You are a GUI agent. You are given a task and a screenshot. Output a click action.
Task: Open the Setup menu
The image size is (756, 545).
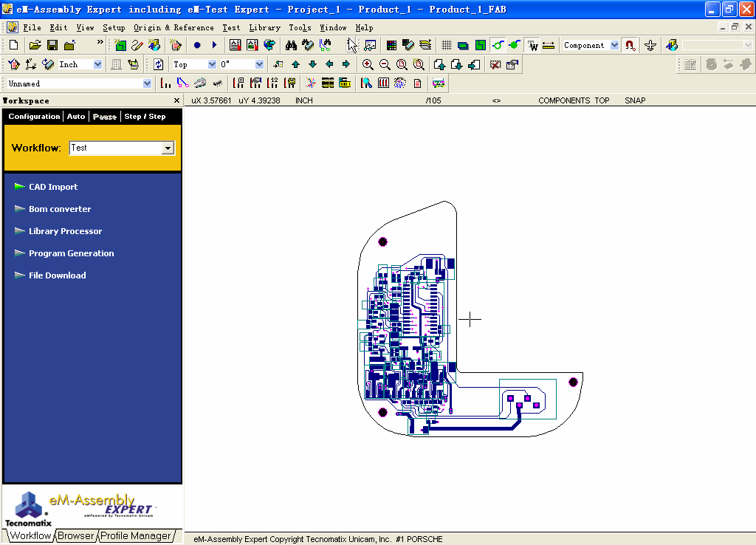[114, 27]
